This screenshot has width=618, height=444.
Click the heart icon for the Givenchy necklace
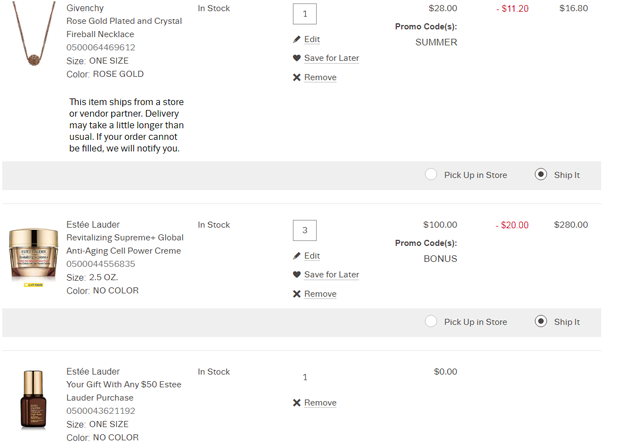pyautogui.click(x=297, y=58)
